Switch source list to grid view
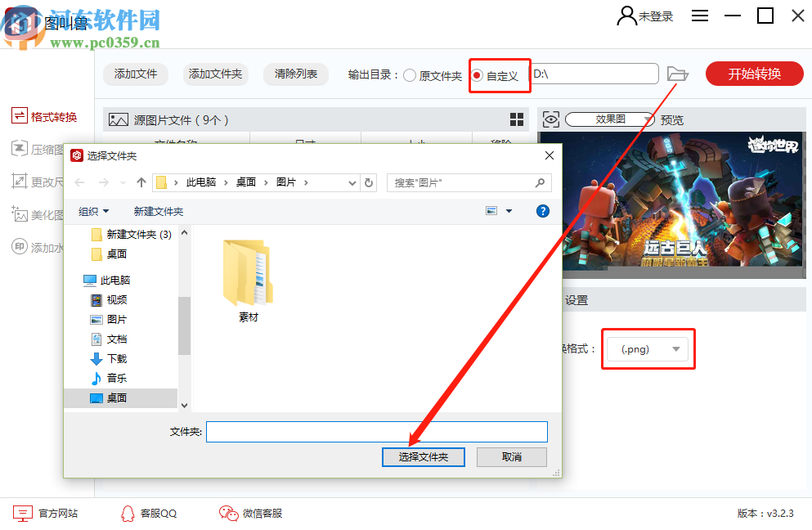 pos(516,119)
